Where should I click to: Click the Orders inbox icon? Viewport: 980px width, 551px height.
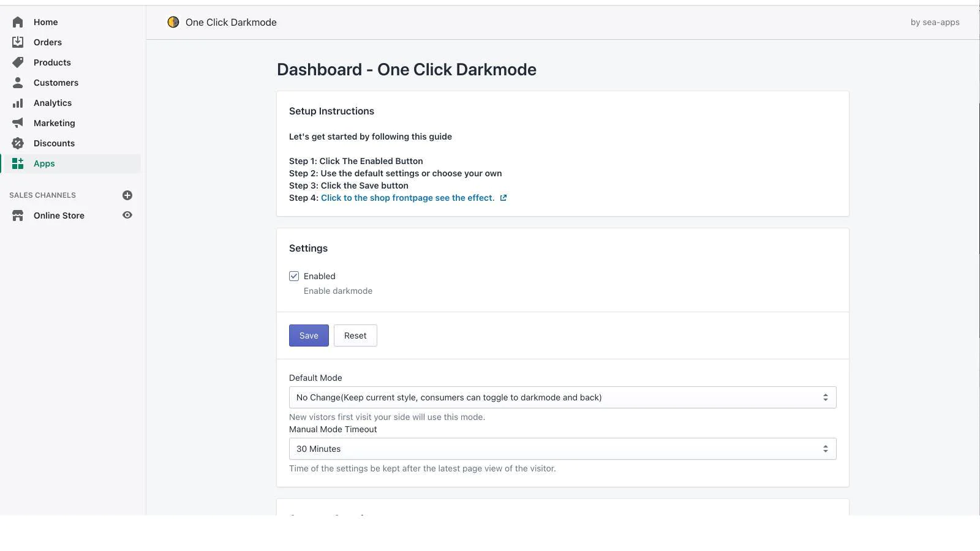(18, 42)
